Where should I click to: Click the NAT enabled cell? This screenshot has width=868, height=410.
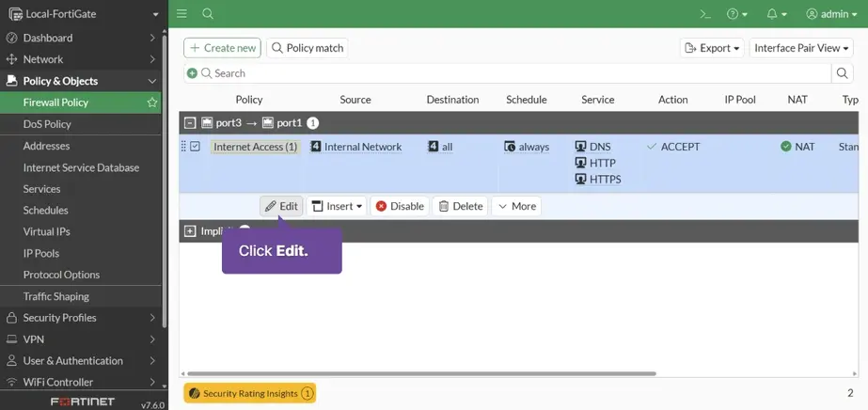coord(797,147)
